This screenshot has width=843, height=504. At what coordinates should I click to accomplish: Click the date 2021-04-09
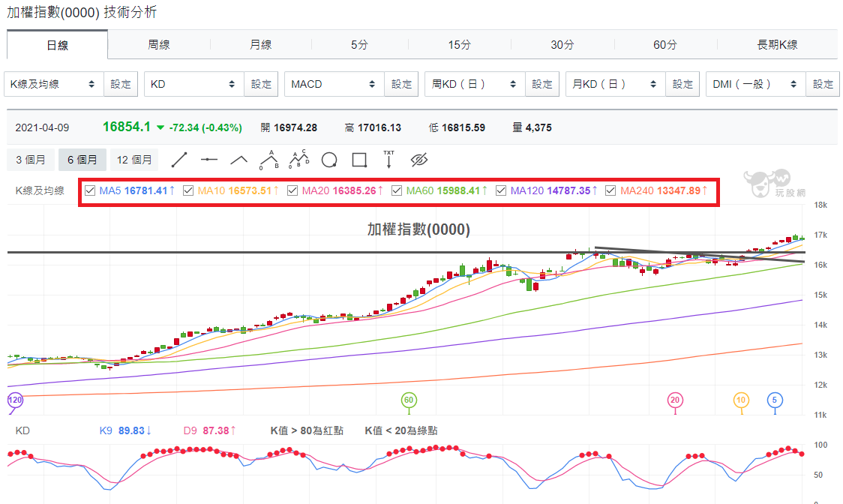point(43,127)
